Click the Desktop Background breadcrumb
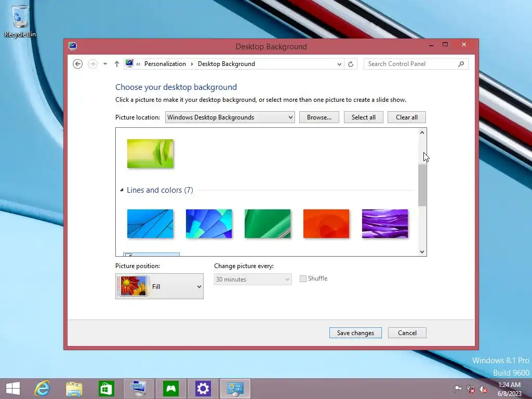 pyautogui.click(x=227, y=64)
